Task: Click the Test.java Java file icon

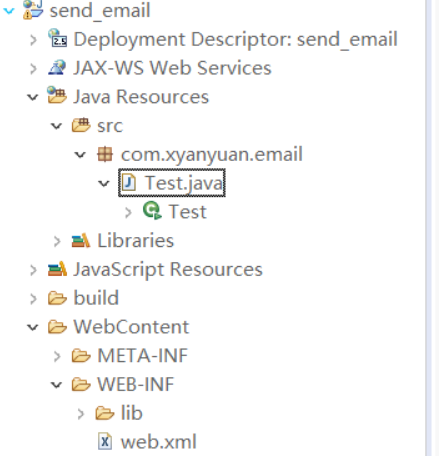Action: click(129, 183)
